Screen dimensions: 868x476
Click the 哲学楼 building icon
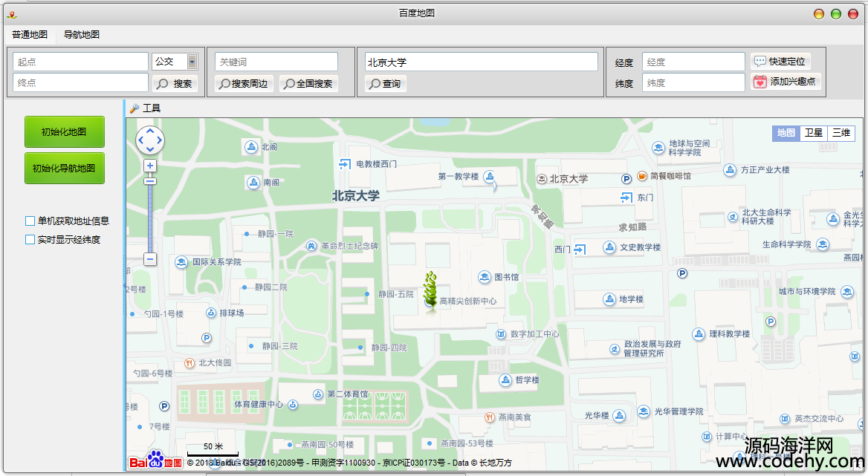click(x=505, y=379)
